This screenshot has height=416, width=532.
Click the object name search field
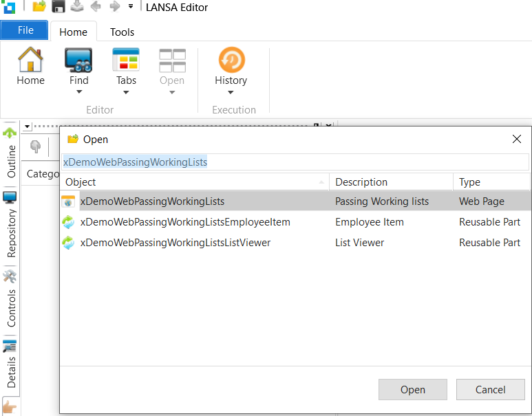(295, 162)
